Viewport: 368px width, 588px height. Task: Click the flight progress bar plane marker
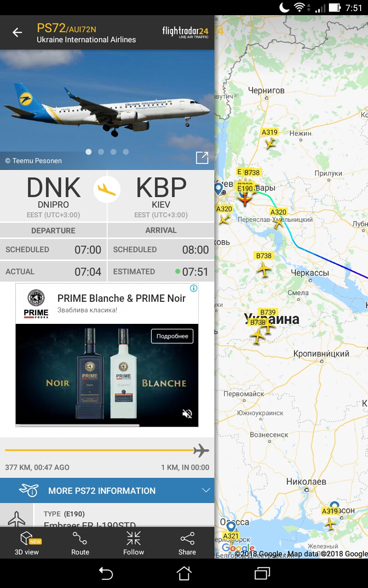[201, 451]
